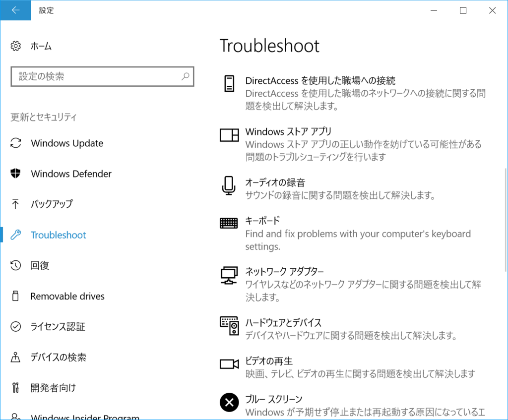Click the Removable drives USB icon

pos(15,296)
